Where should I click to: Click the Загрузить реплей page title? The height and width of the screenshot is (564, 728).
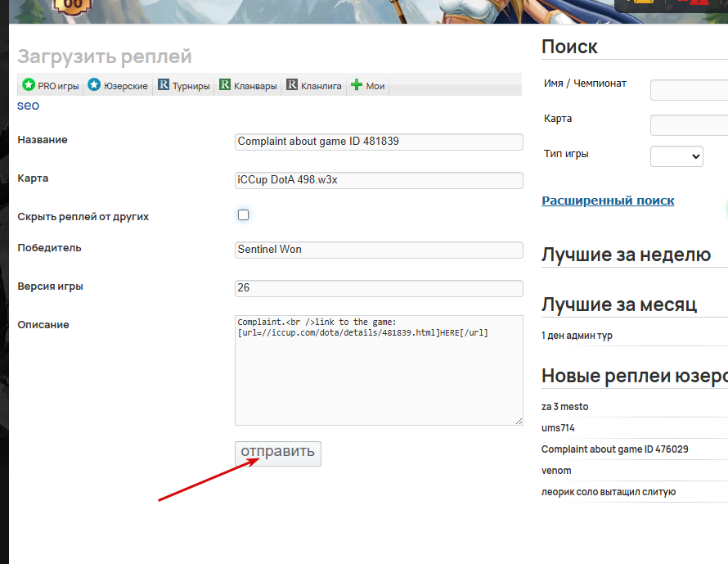click(x=105, y=56)
